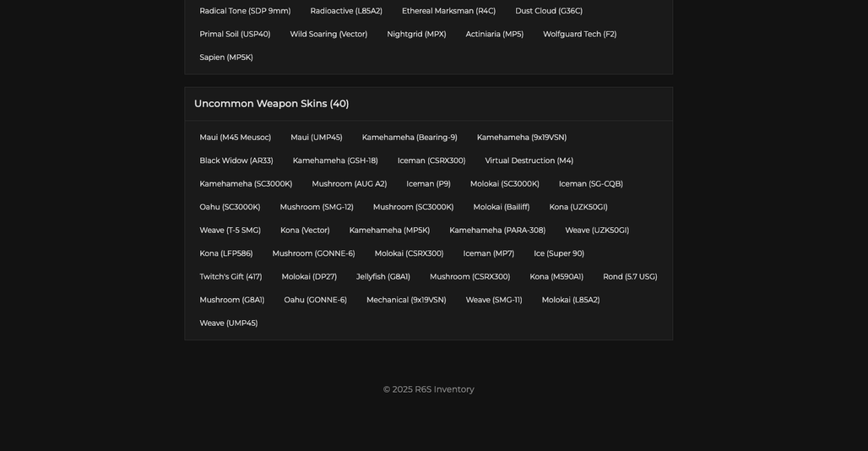Click Mushroom (SC3000K) entry

(413, 208)
